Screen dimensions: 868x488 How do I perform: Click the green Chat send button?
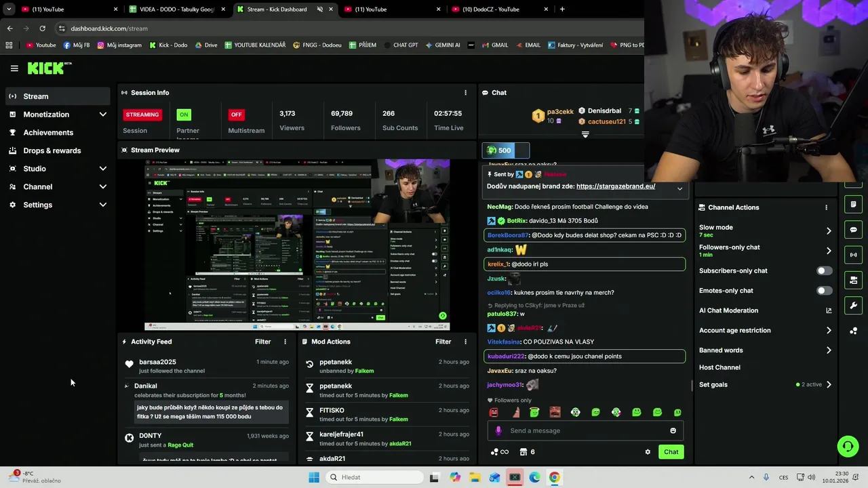pos(671,452)
